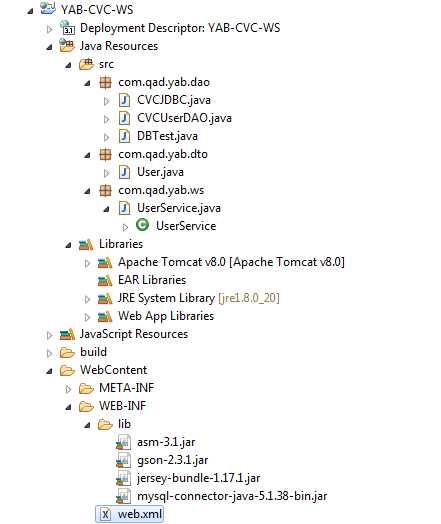Expand the META-INF folder node

pos(68,390)
